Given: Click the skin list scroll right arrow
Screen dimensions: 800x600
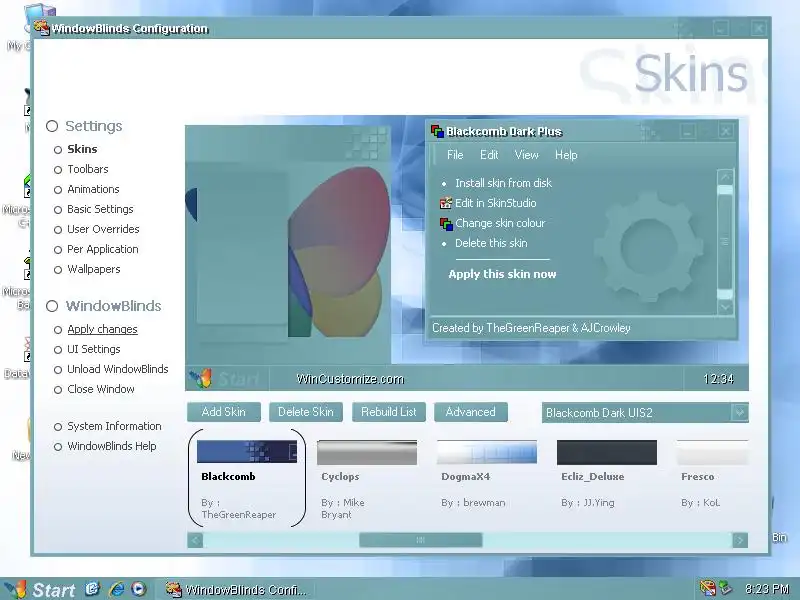Looking at the screenshot, I should pyautogui.click(x=740, y=540).
